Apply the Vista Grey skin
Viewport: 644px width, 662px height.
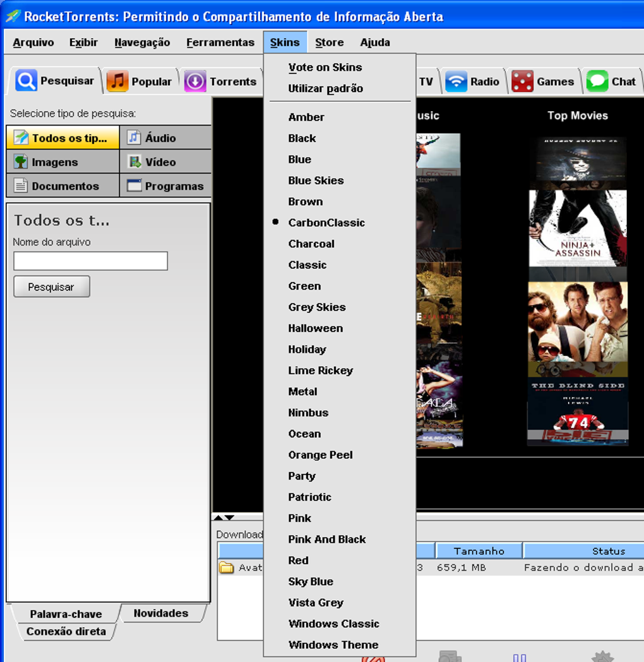[x=340, y=603]
